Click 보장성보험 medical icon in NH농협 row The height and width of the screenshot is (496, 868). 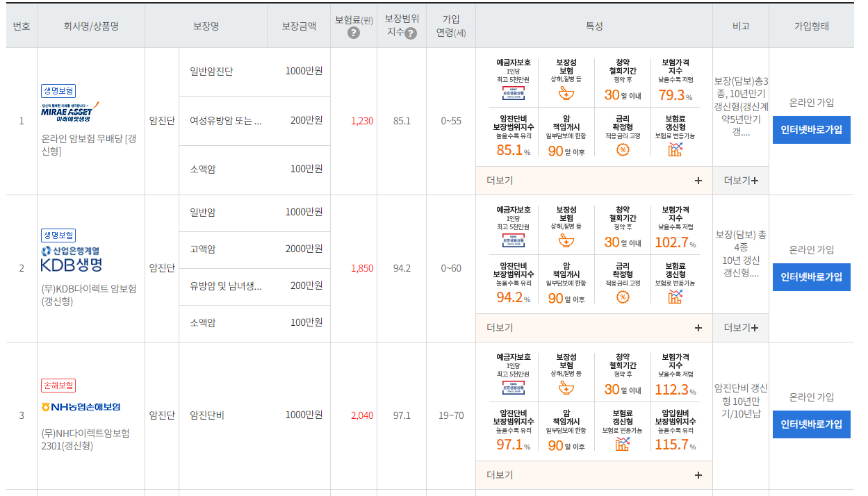[566, 388]
